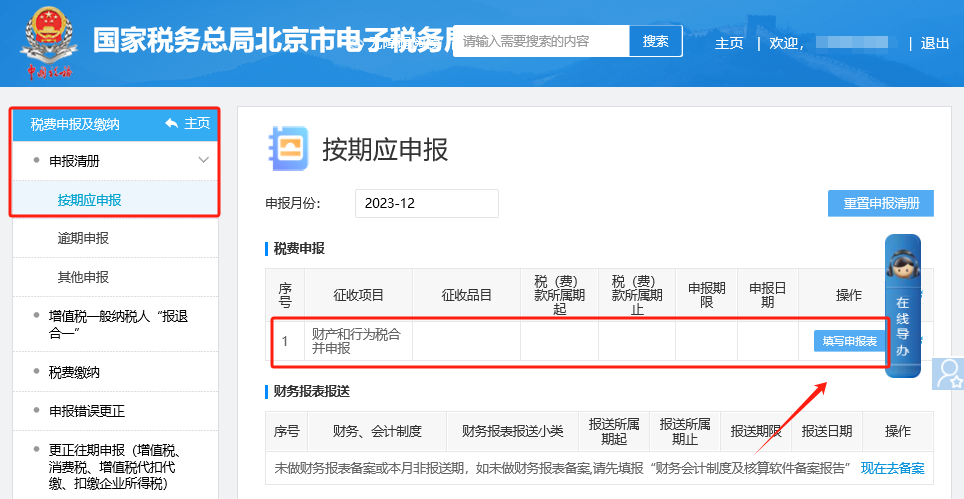Image resolution: width=964 pixels, height=499 pixels.
Task: Click the 按期应申报 notebook icon
Action: click(289, 148)
